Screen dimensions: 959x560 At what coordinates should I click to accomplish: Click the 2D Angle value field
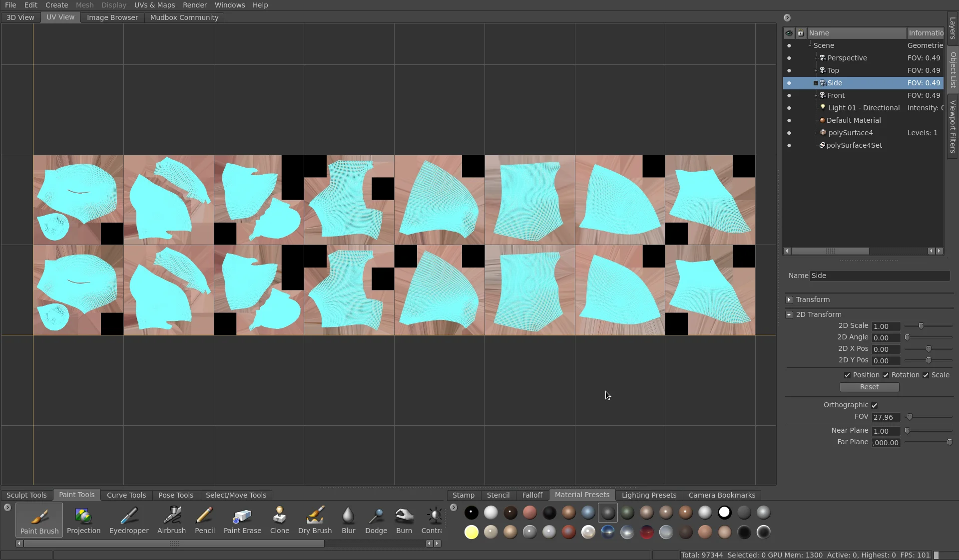(x=886, y=338)
